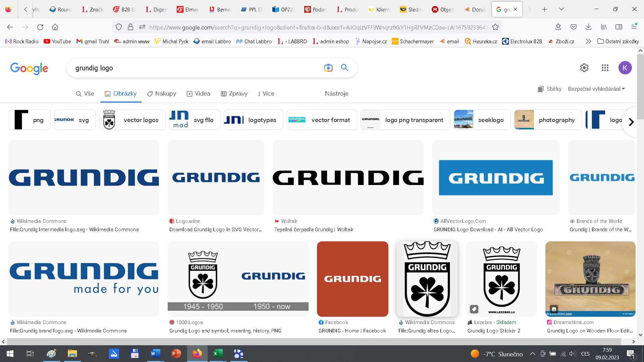Switch to the Vše results tab
644x362 pixels.
pos(85,94)
